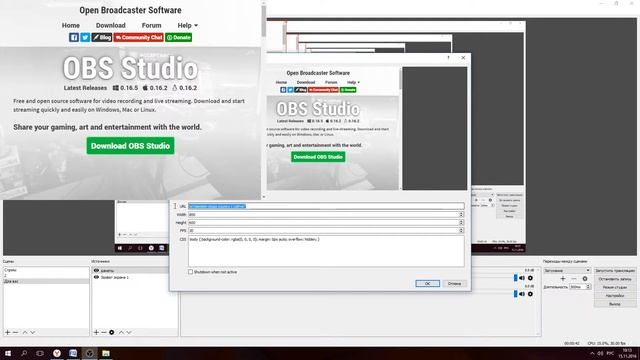Viewport: 640px width, 360px height.
Task: Click the help question mark in the dialog title bar
Action: point(448,58)
